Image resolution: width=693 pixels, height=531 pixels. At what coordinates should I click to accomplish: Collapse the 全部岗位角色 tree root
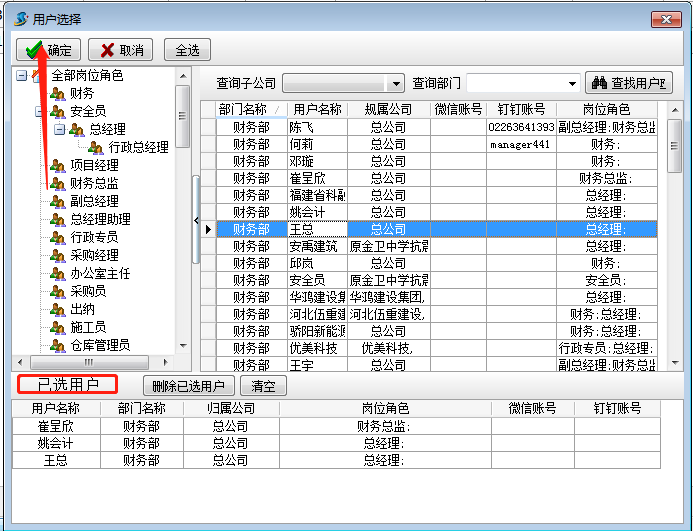(x=22, y=75)
